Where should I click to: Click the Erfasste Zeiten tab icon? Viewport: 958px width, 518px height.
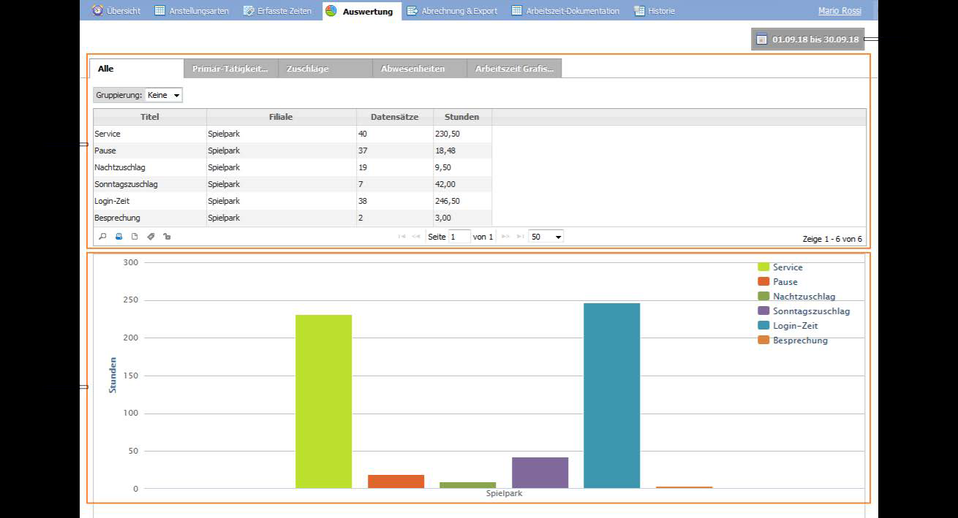(x=248, y=10)
